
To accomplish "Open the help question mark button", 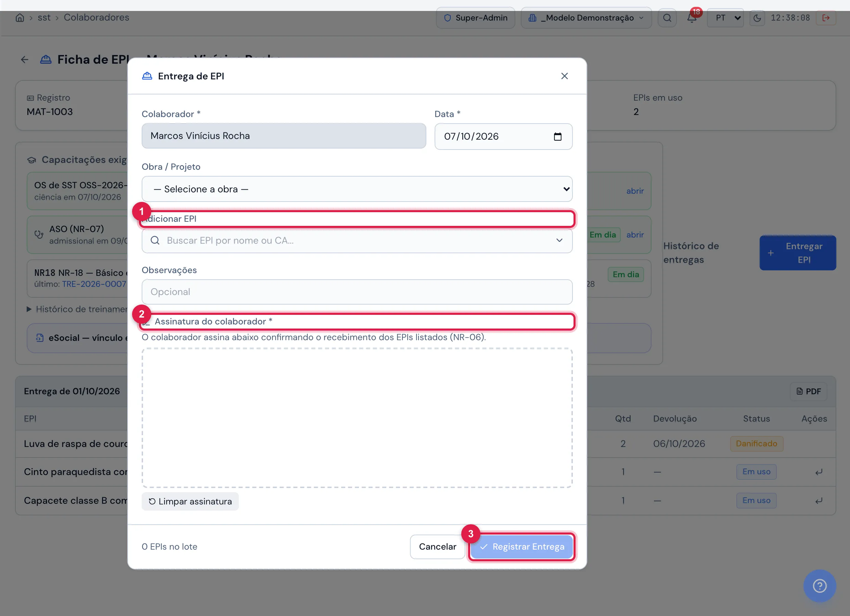I will 820,586.
